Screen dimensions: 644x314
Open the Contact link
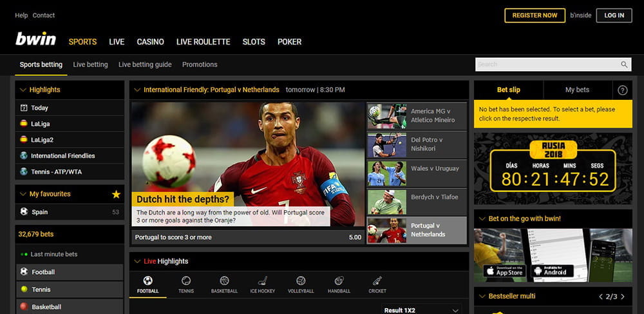[44, 15]
